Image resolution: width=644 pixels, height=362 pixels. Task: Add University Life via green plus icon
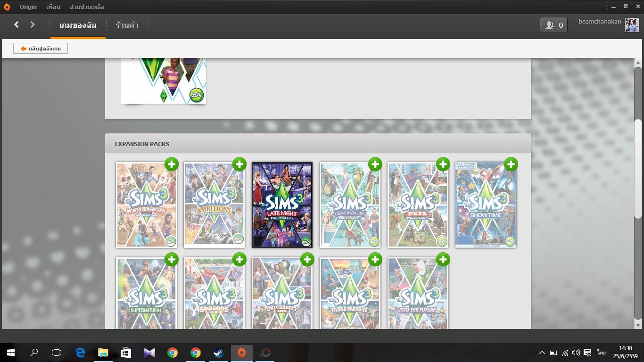coord(307,259)
